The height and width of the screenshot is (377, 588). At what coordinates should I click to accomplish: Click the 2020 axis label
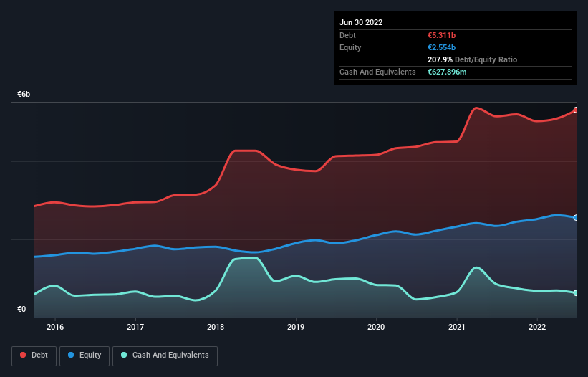[x=376, y=327]
